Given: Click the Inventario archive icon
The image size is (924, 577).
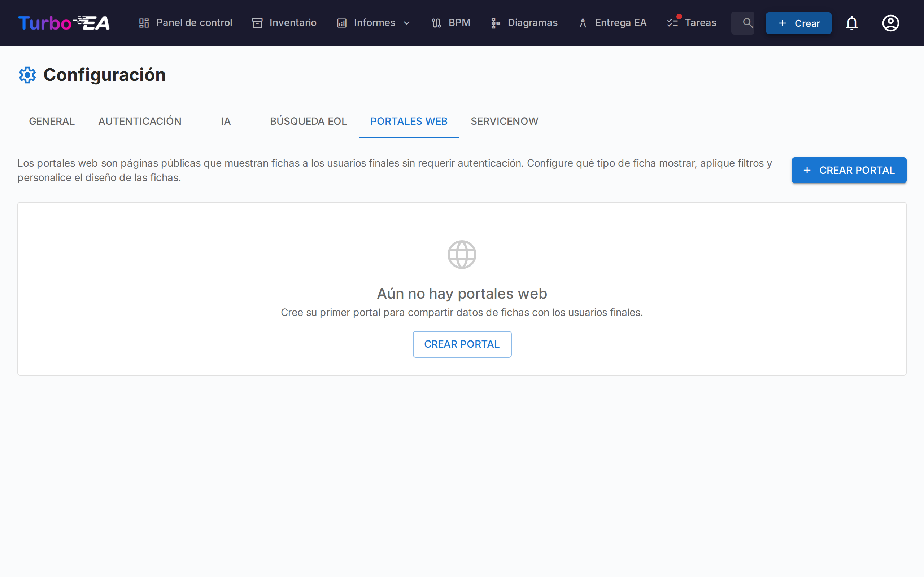Looking at the screenshot, I should pos(257,22).
